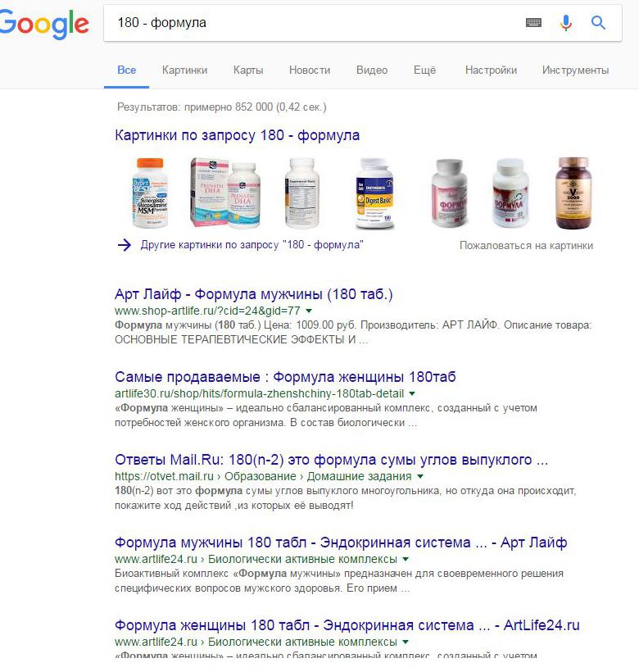Click arrow icon beside more images link

125,245
